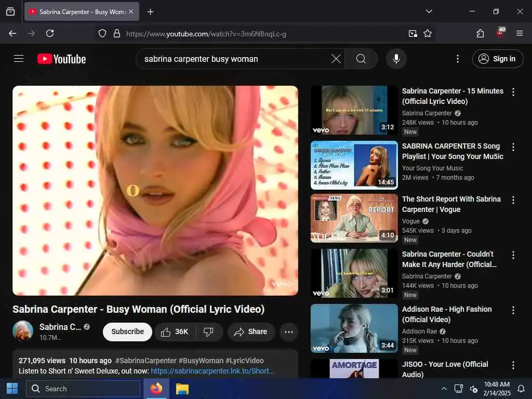
Task: Expand the list all tabs dropdown
Action: click(x=429, y=11)
